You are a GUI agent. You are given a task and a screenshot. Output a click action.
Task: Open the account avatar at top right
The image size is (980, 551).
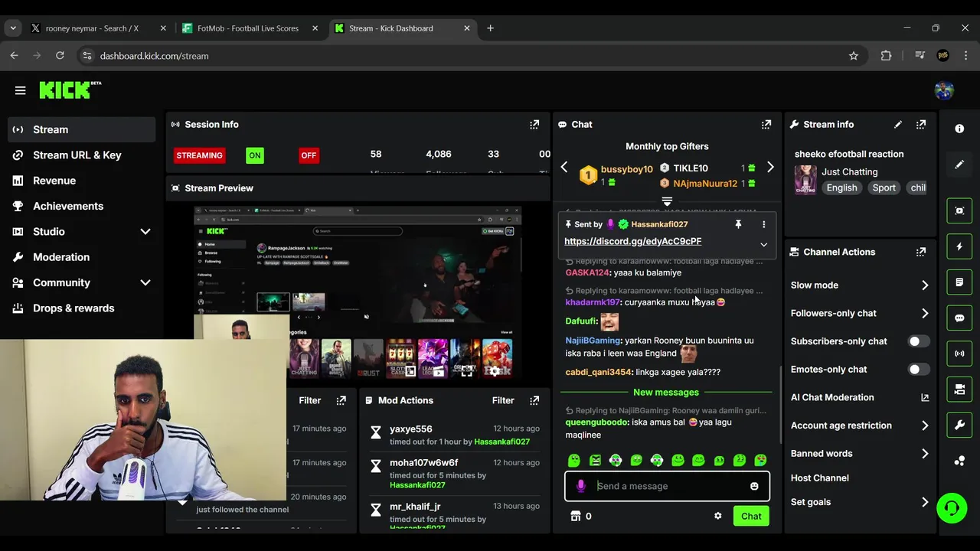[x=944, y=90]
